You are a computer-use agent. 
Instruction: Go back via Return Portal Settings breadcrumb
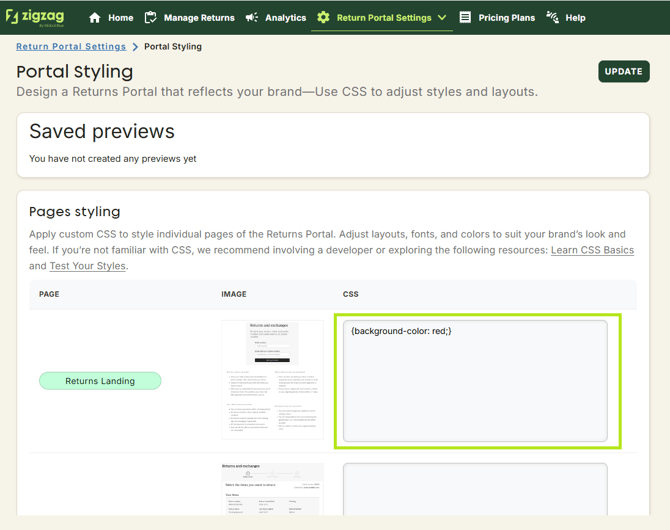coord(71,46)
